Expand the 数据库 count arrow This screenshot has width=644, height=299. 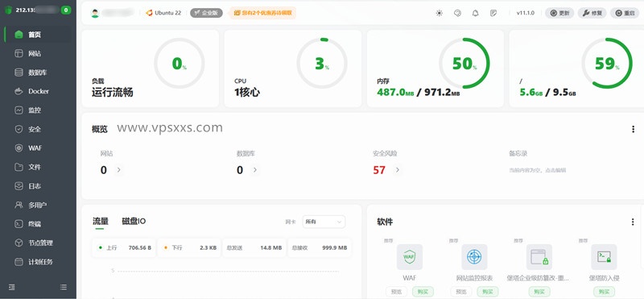[255, 169]
